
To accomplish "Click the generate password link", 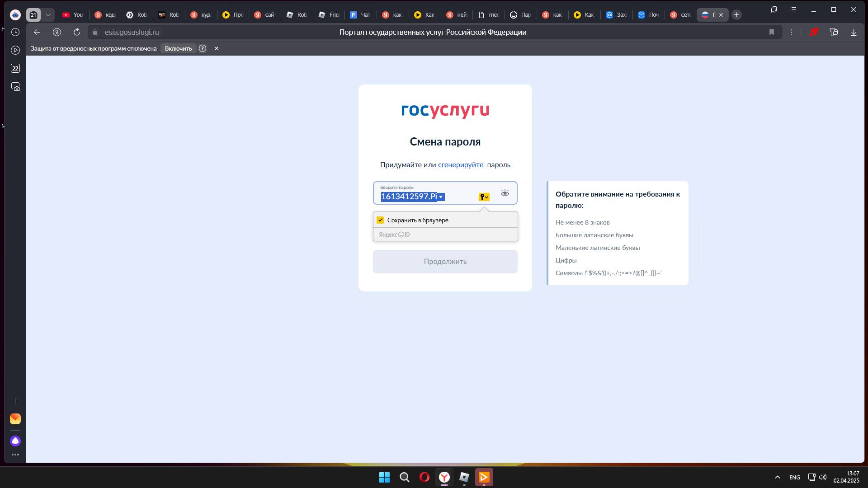I will click(460, 165).
